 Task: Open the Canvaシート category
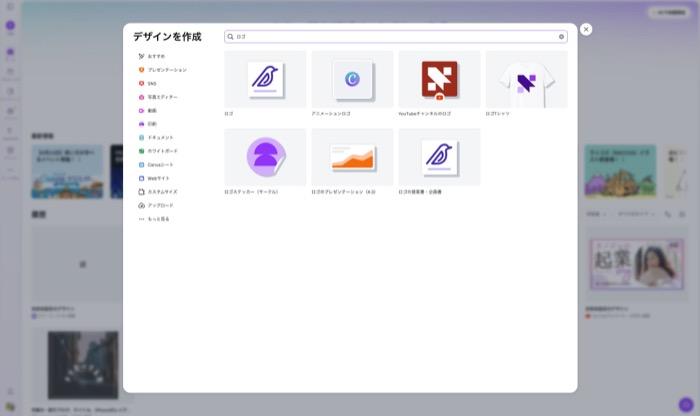156,165
